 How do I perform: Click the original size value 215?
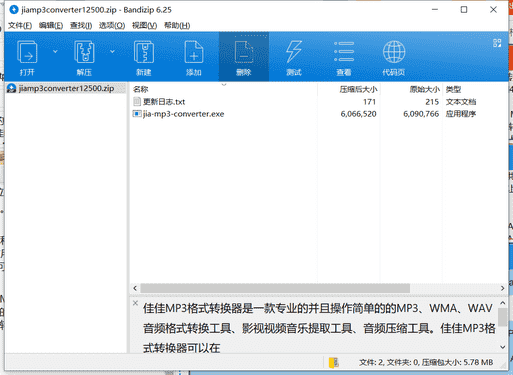pos(432,102)
